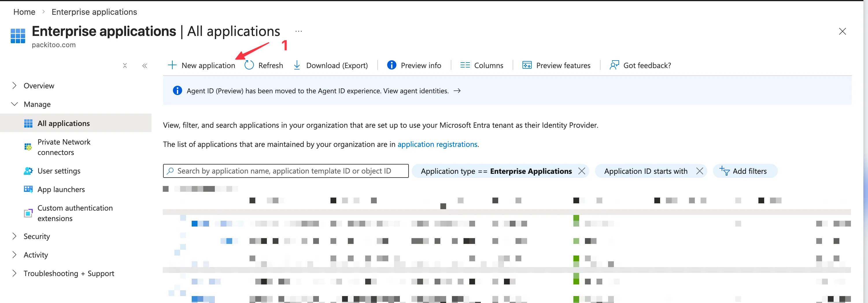
Task: Expand the Security section
Action: 15,236
